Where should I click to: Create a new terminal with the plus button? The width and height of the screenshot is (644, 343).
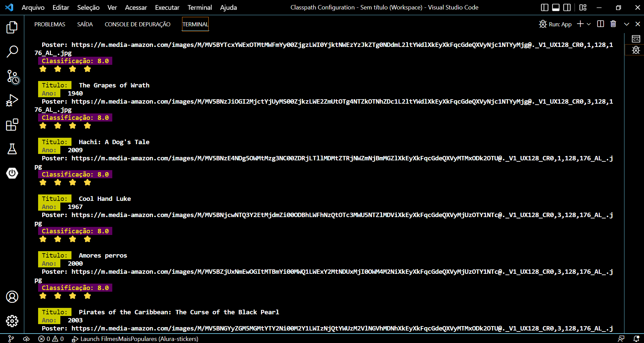(580, 24)
